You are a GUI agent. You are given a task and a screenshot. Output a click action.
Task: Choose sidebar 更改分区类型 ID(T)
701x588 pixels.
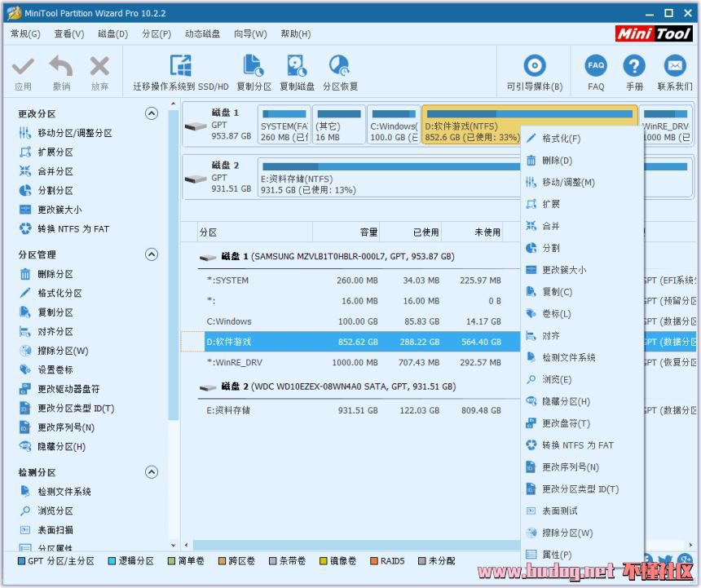click(67, 409)
